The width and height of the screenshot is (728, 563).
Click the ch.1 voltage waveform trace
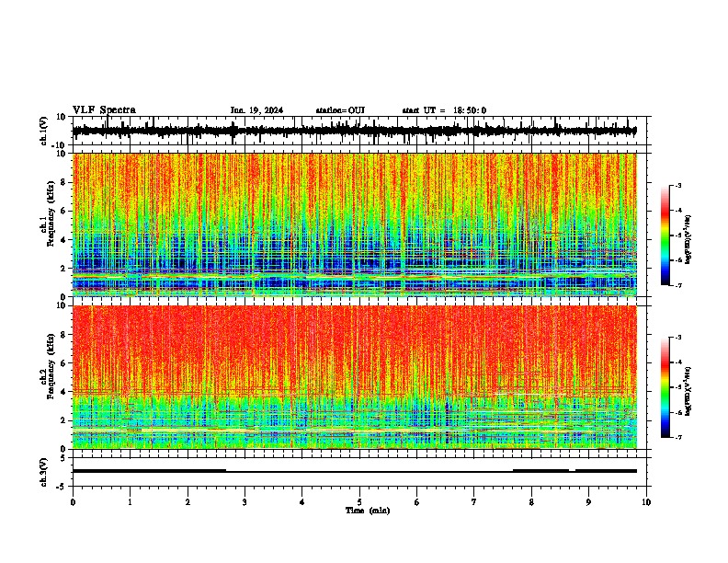click(354, 131)
